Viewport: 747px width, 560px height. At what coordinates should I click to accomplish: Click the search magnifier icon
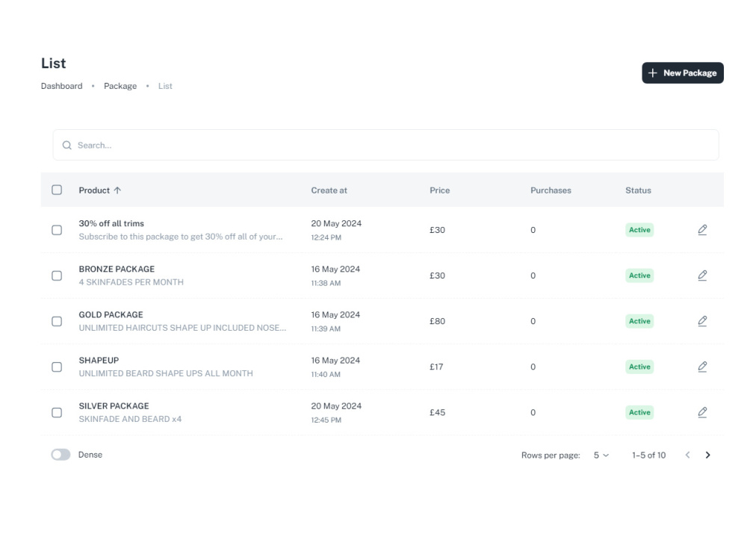click(67, 144)
